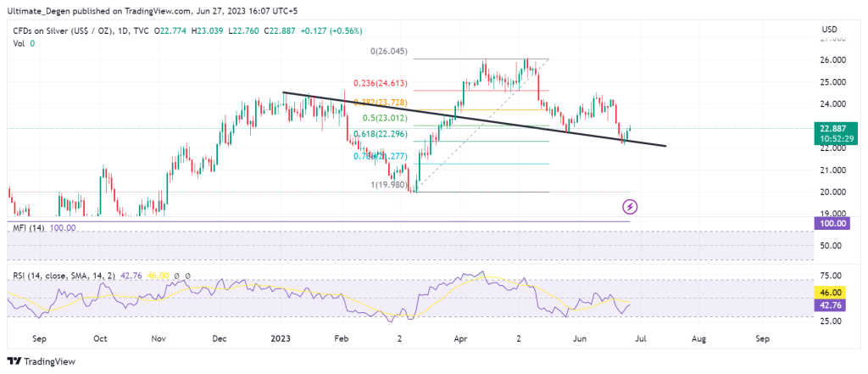The image size is (868, 374).
Task: Click the USD currency label
Action: (829, 30)
